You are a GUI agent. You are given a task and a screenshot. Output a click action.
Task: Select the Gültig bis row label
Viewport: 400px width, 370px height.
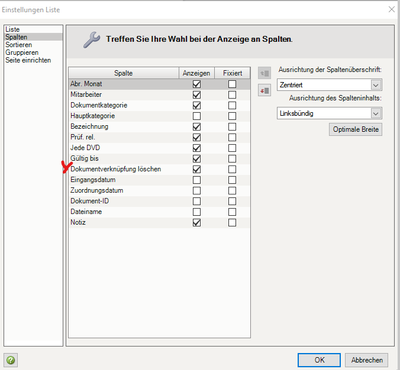[84, 159]
